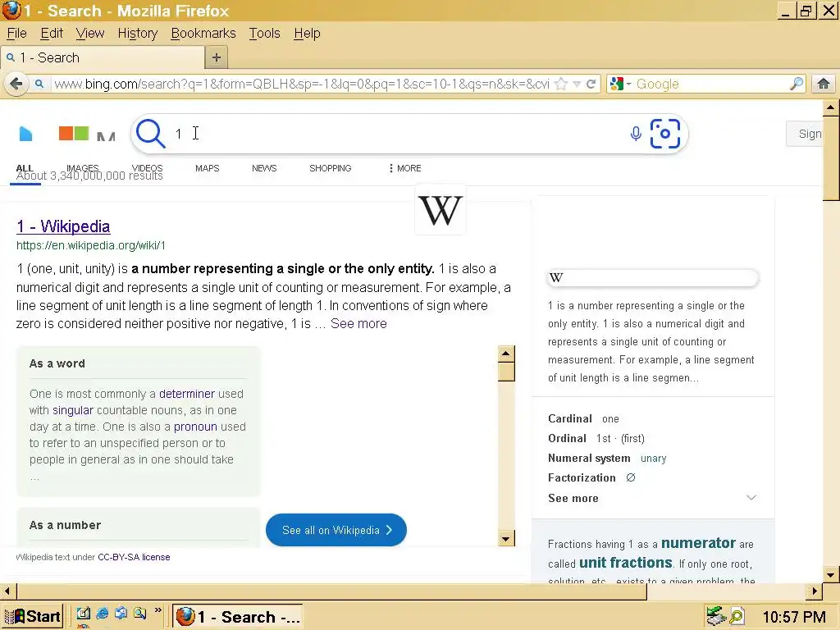The width and height of the screenshot is (840, 630).
Task: Switch to the VIDEOS results tab
Action: click(x=148, y=167)
